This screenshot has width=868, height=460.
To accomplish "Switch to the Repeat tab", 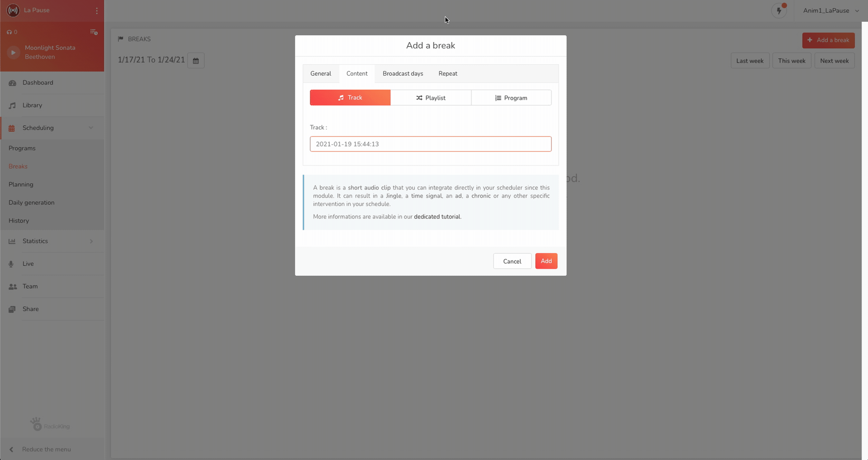I will [448, 74].
